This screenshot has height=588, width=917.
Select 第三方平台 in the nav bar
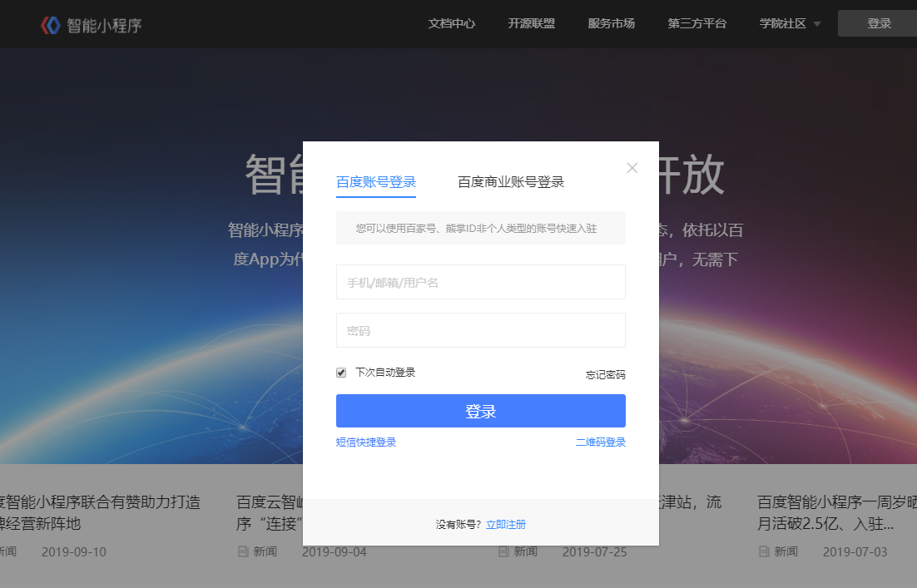click(697, 23)
